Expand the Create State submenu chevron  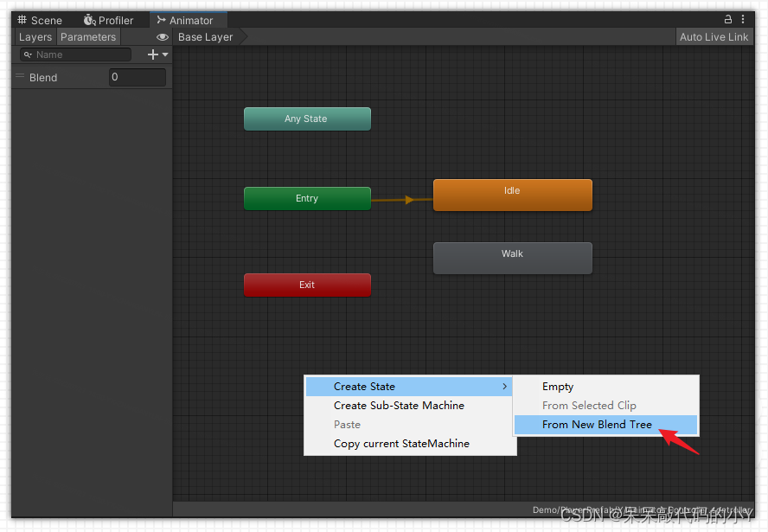[x=504, y=387]
